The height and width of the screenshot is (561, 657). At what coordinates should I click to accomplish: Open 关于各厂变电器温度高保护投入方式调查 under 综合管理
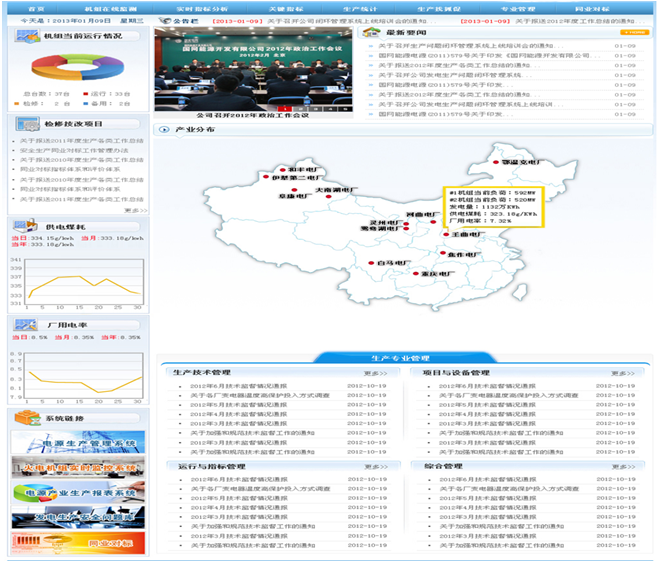coord(509,489)
